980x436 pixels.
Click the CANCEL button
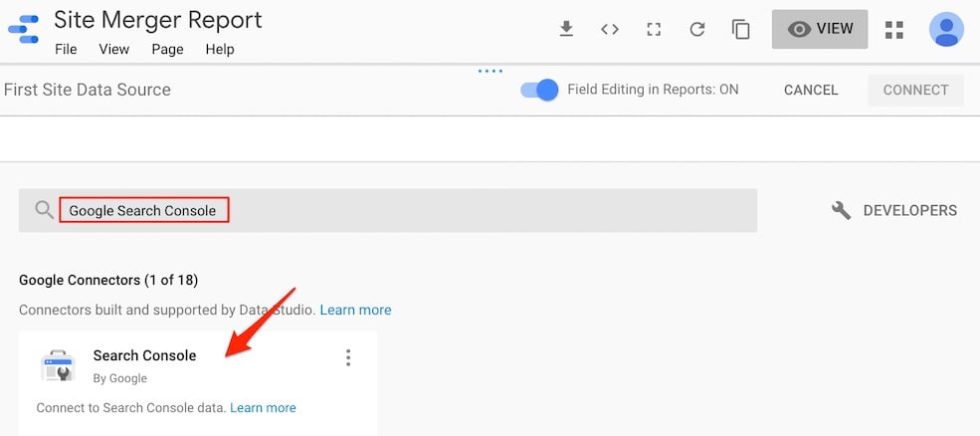(x=811, y=90)
